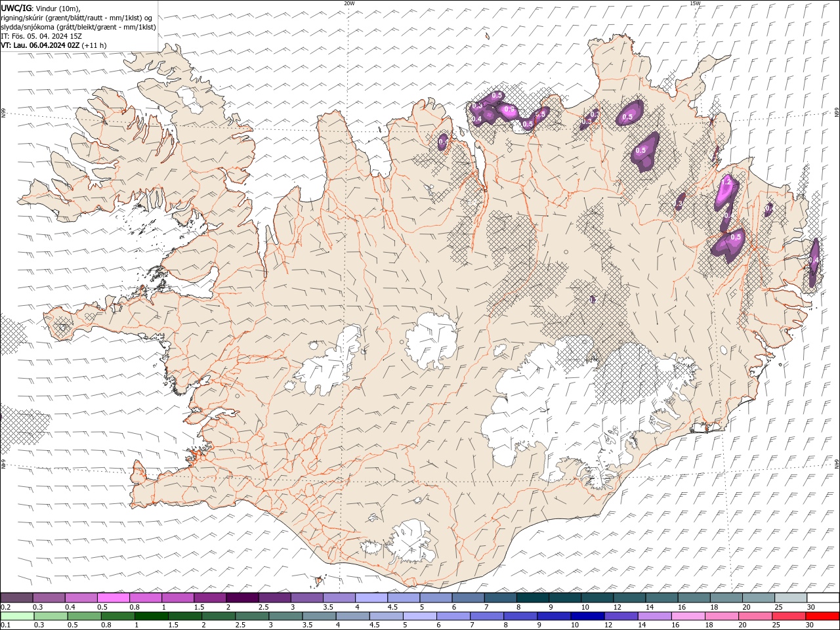
Task: Pick the darkest purple 2 snow legend swatch
Action: (x=242, y=598)
